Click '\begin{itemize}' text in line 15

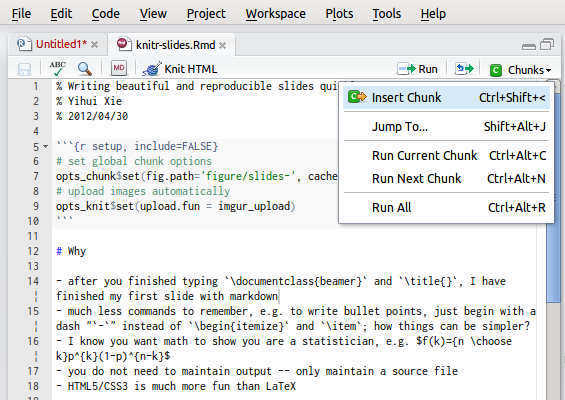click(239, 326)
